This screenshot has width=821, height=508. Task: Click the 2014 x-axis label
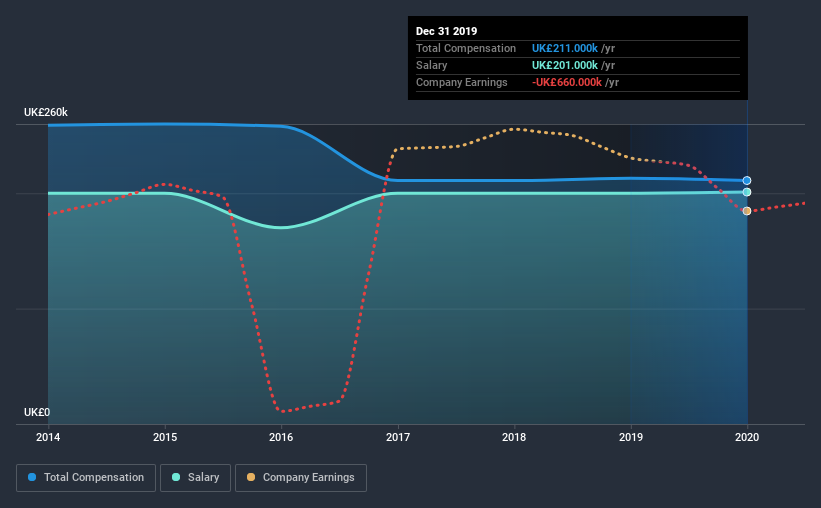tap(48, 437)
